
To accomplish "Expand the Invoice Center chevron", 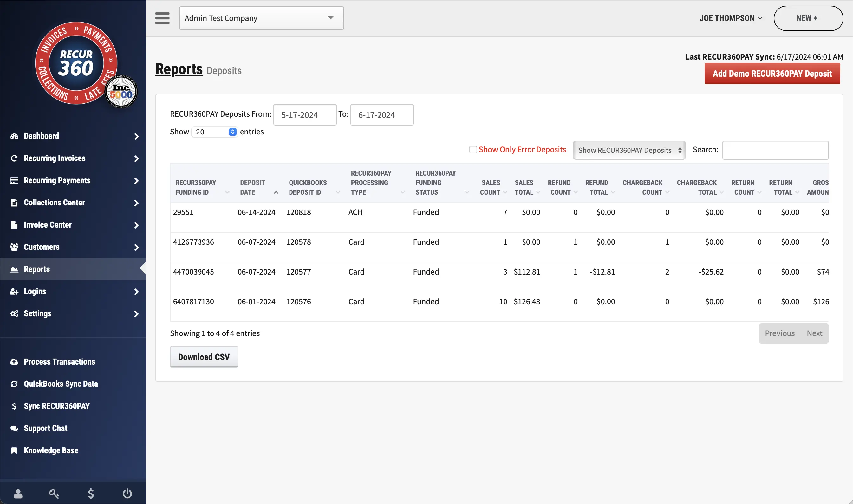I will pos(136,225).
